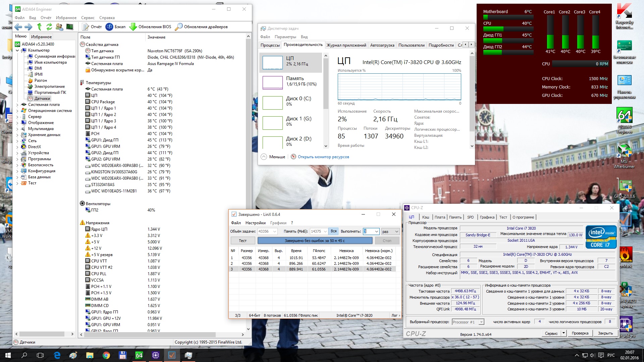
Task: Click the AIDA64 back navigation arrow
Action: (x=18, y=27)
